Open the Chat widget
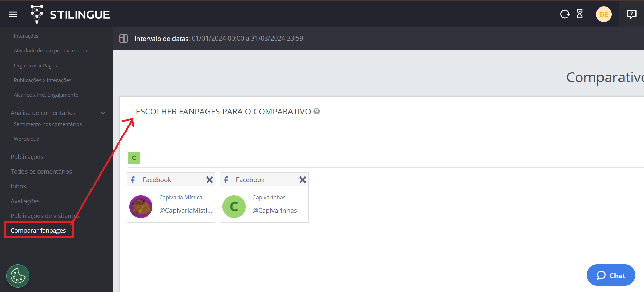 click(611, 275)
